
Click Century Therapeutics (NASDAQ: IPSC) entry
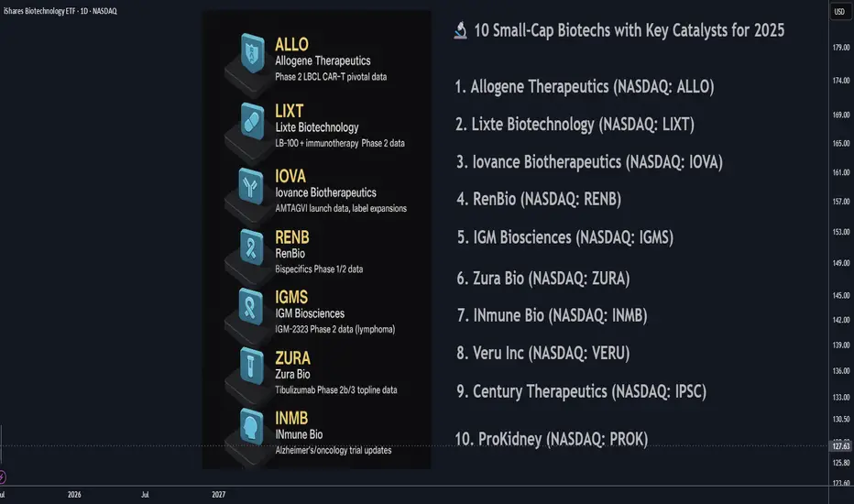(581, 392)
